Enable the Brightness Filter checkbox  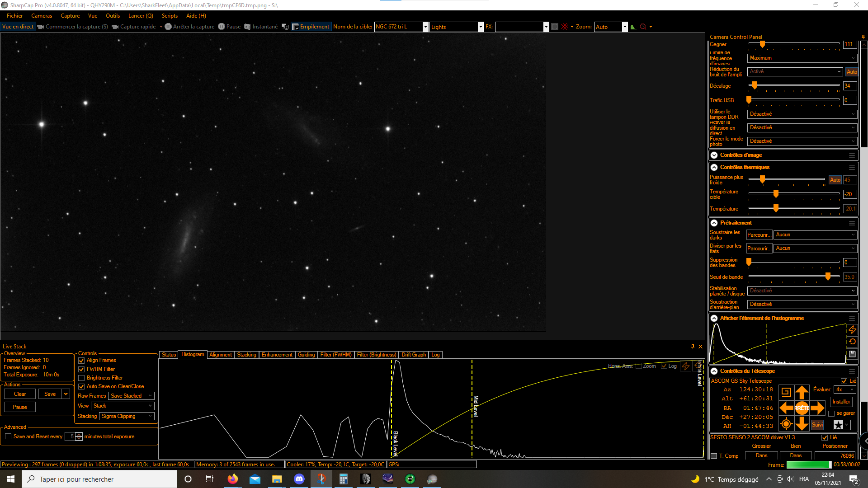tap(81, 378)
